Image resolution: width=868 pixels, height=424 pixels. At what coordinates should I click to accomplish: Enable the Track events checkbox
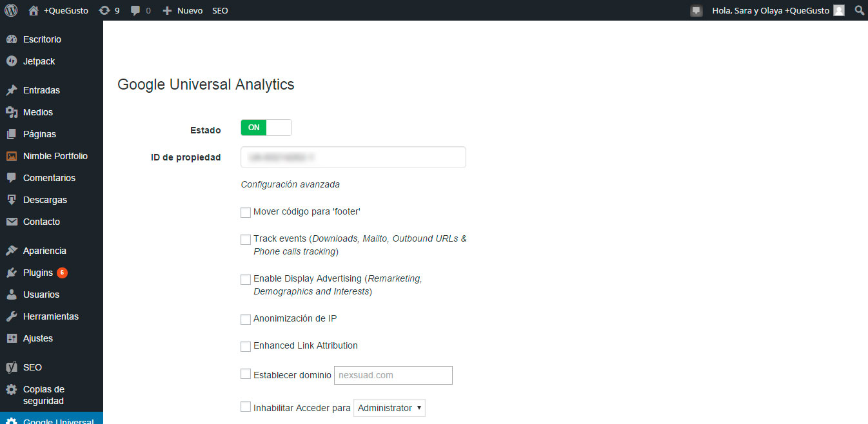click(246, 240)
